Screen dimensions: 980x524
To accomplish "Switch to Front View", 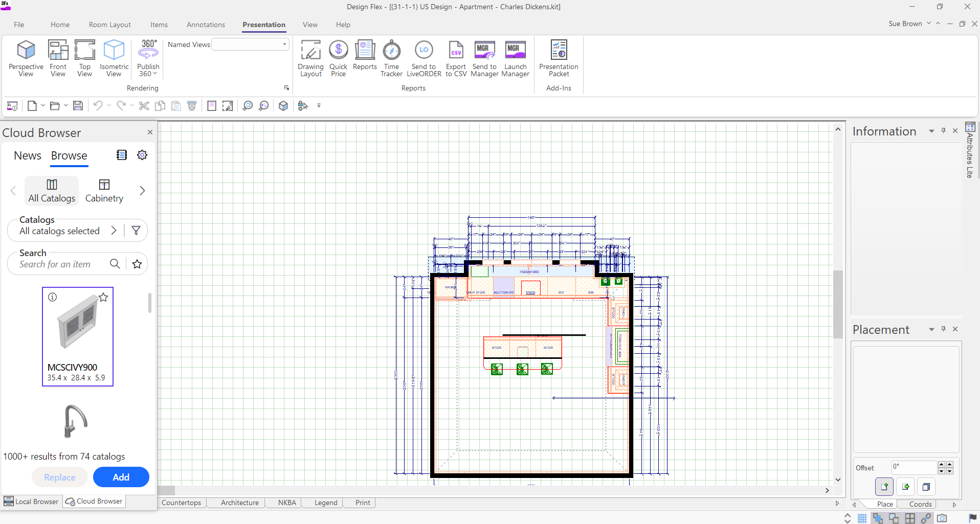I will 58,58.
